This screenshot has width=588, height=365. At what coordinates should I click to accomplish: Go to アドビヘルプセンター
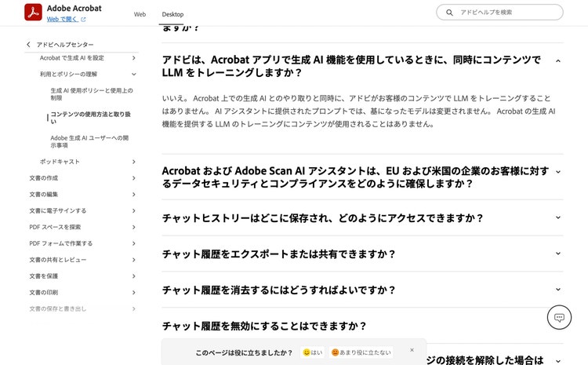(x=65, y=44)
